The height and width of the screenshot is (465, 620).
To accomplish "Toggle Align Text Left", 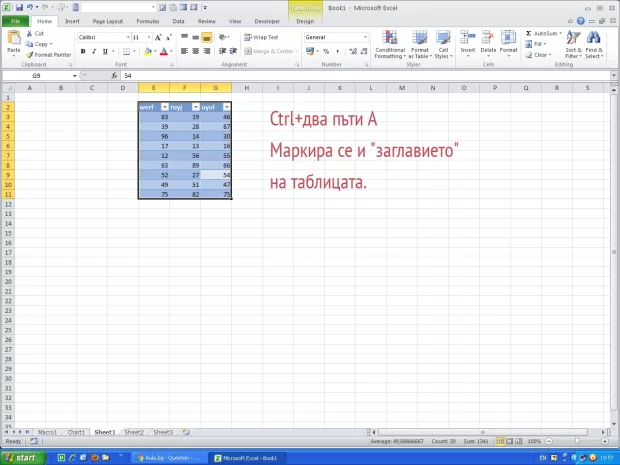I will [x=184, y=51].
